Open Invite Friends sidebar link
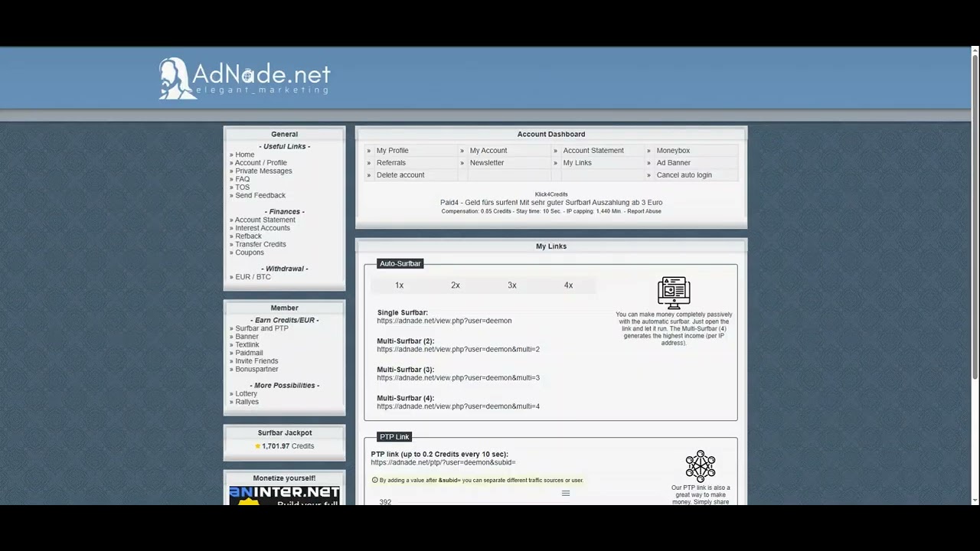The image size is (980, 551). pyautogui.click(x=256, y=361)
